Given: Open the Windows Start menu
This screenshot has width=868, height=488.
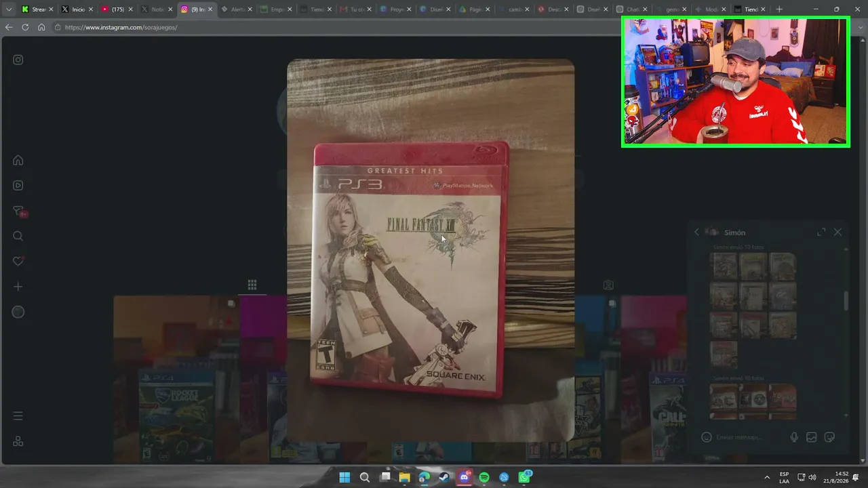Looking at the screenshot, I should click(x=344, y=477).
